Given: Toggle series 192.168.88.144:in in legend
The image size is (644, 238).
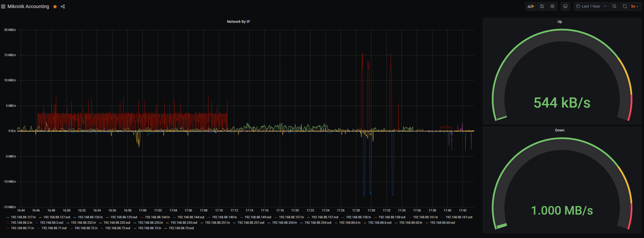Looking at the screenshot, I should [157, 217].
